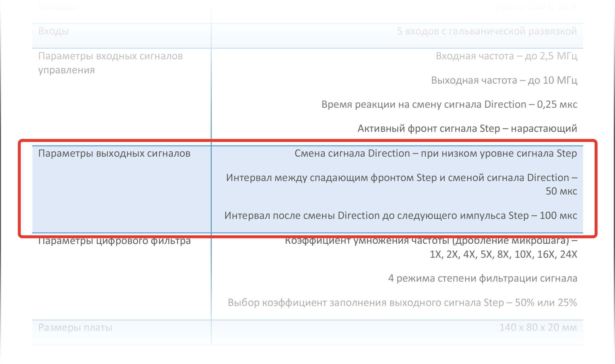The width and height of the screenshot is (615, 364).
Task: Select the '140 x 80 x 20 мм' value
Action: 538,327
